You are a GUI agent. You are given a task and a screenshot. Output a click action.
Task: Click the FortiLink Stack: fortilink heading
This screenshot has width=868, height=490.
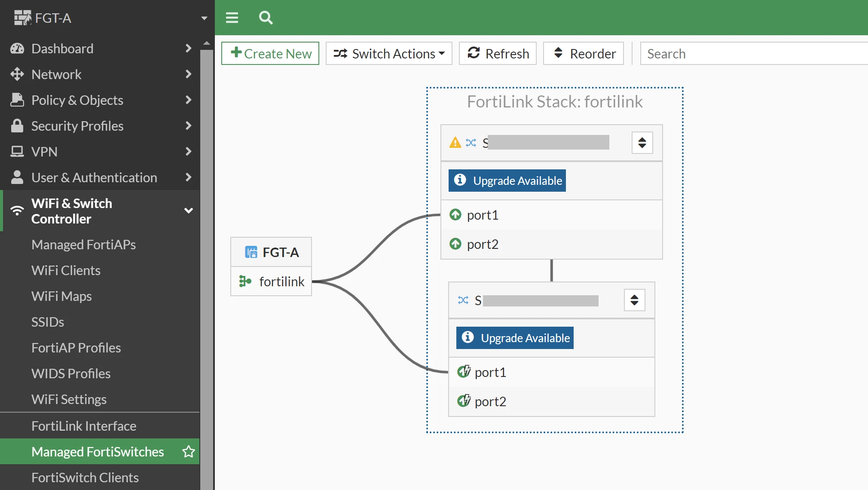[x=555, y=102]
